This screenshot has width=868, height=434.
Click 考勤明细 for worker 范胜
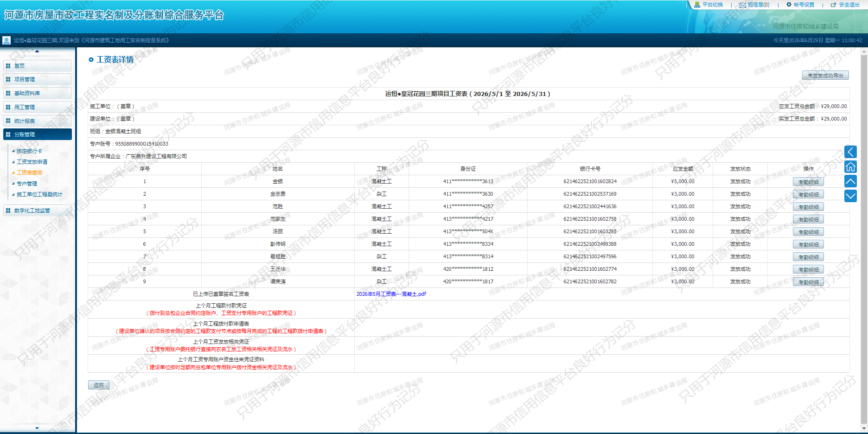tap(808, 207)
